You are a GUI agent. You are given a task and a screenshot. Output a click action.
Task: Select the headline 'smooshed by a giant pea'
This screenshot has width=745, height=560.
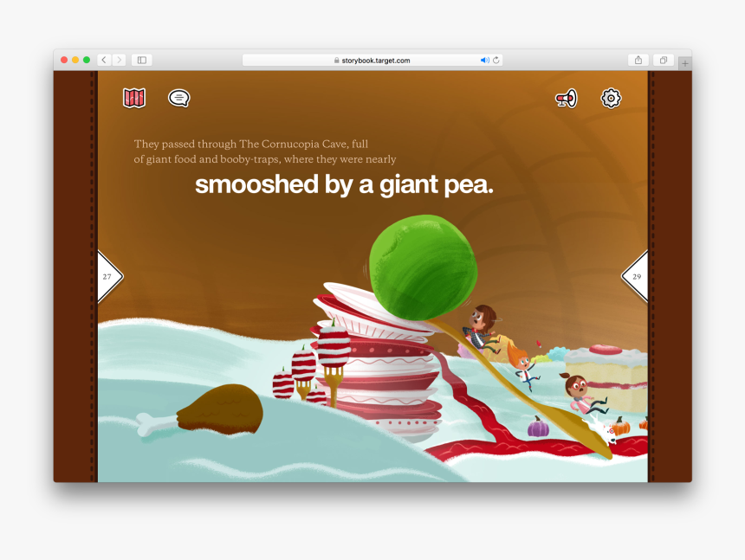click(345, 184)
